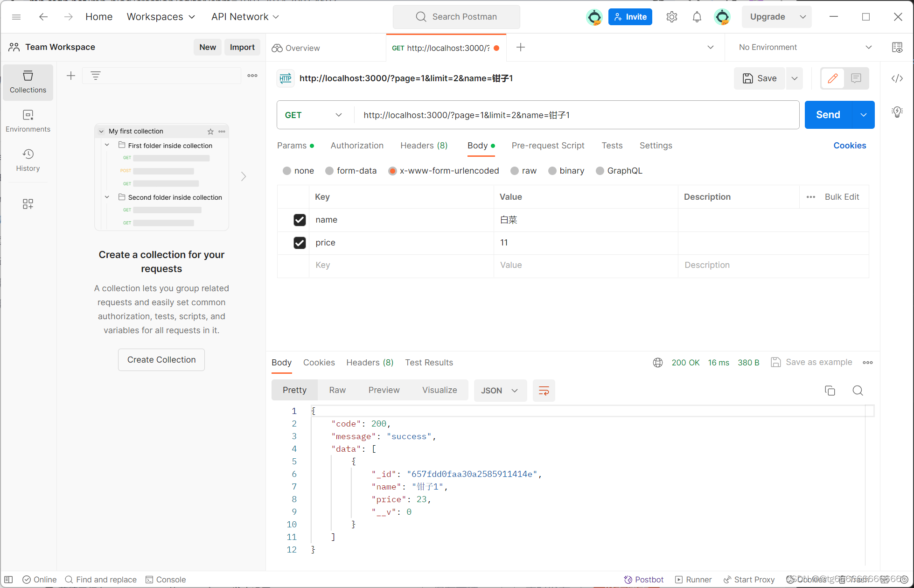Open the GET method dropdown
The image size is (914, 588).
point(314,115)
